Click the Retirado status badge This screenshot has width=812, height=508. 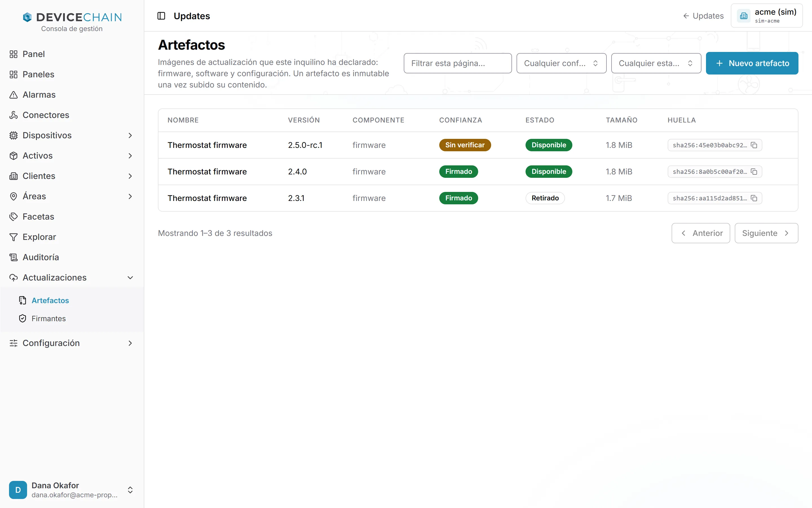click(545, 198)
